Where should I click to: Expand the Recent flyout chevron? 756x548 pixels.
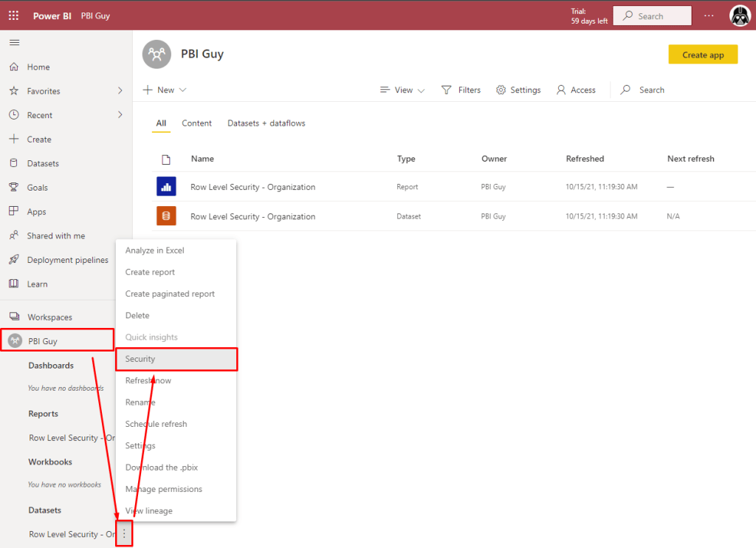coord(120,115)
